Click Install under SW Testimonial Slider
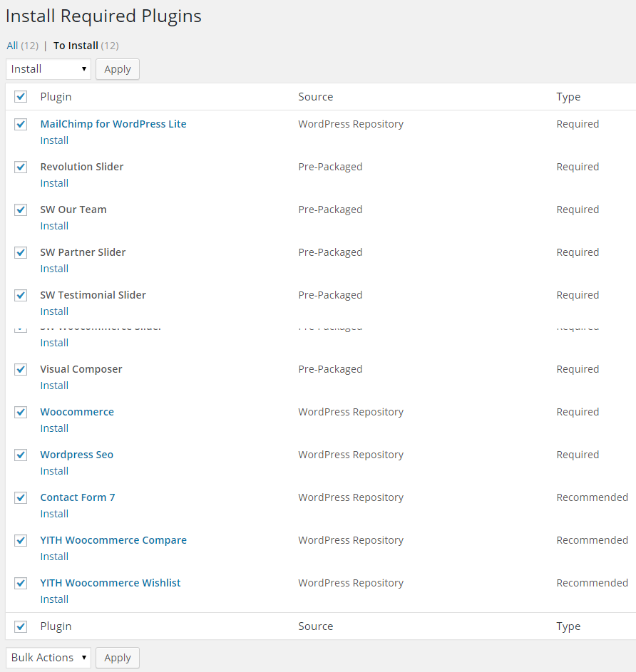The image size is (636, 672). point(54,311)
